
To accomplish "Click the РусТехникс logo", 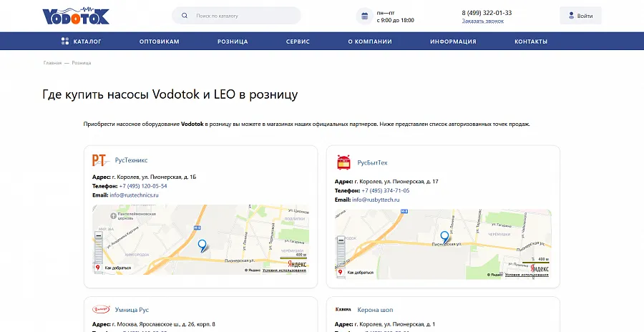I will click(x=101, y=160).
